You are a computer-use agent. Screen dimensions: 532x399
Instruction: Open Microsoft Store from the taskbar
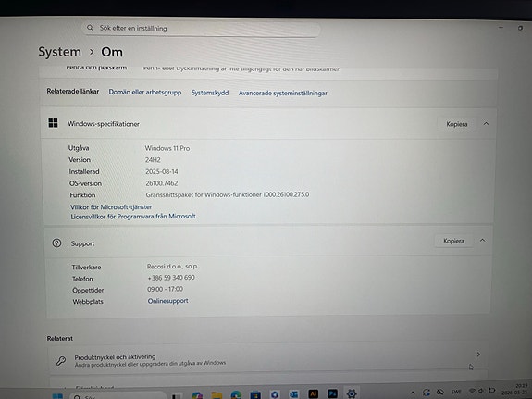(255, 395)
